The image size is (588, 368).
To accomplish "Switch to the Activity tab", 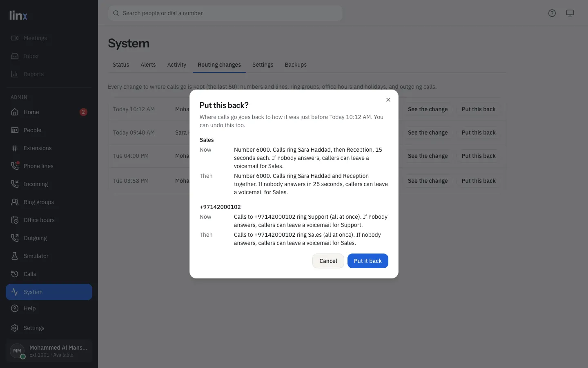I will (x=177, y=65).
